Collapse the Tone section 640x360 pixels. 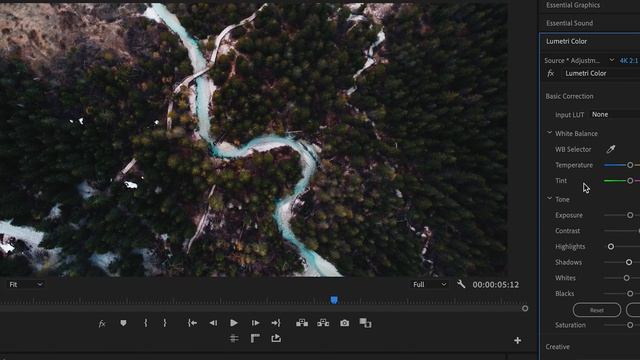(x=549, y=199)
